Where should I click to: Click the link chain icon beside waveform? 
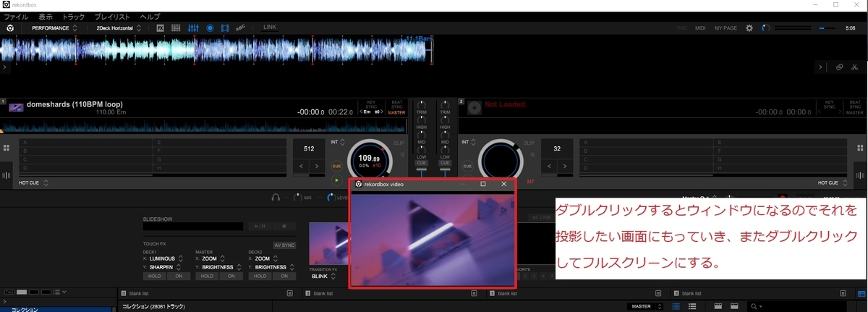pyautogui.click(x=839, y=67)
